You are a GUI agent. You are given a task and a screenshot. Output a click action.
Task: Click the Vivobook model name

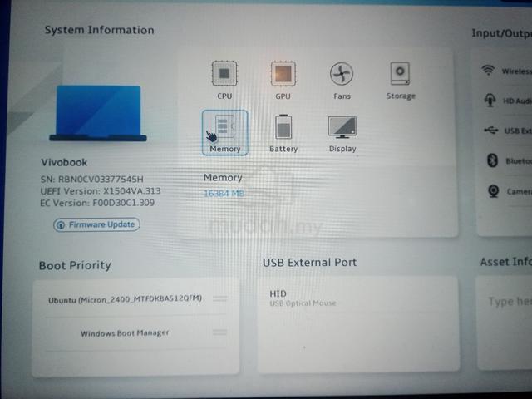tap(64, 162)
